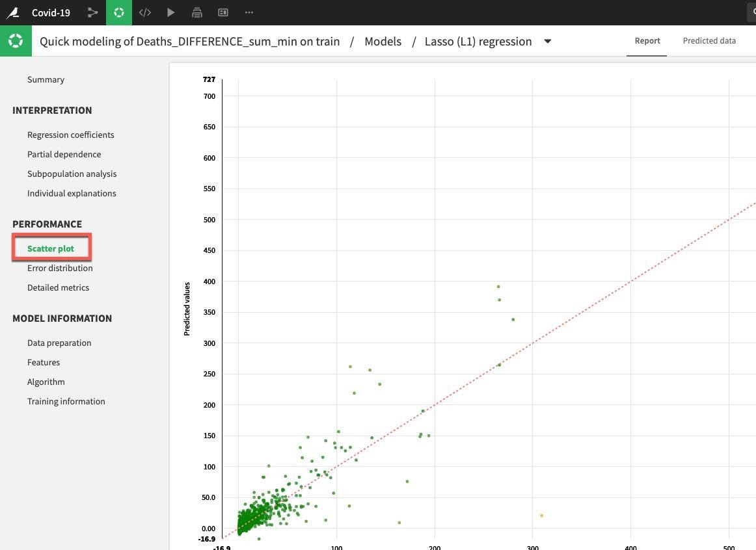756x550 pixels.
Task: Open Partial dependence section
Action: click(64, 154)
